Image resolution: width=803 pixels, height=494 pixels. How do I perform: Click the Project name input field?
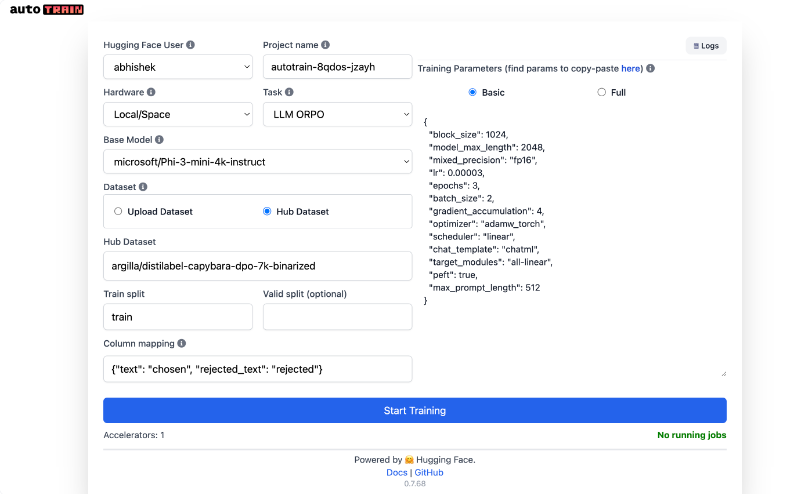coord(337,67)
